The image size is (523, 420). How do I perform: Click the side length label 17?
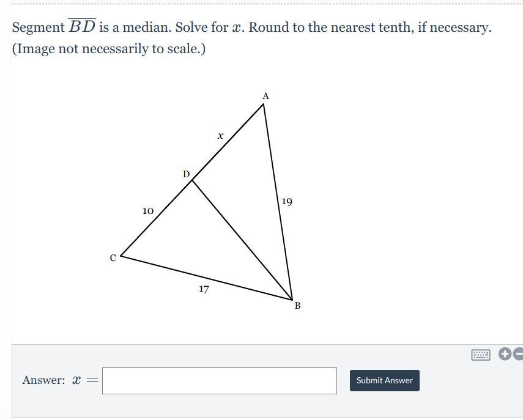pyautogui.click(x=204, y=289)
